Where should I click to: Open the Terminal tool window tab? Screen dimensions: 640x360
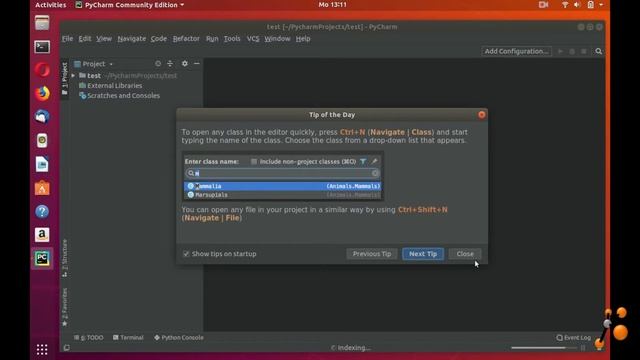point(128,338)
